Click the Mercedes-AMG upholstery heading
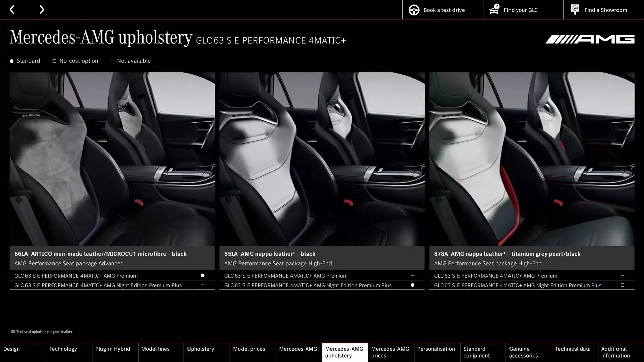 pos(101,37)
